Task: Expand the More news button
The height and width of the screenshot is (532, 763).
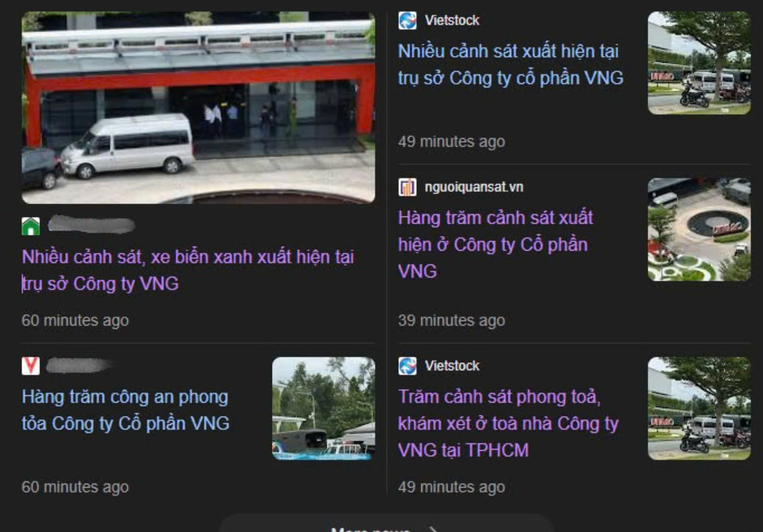Action: coord(387,525)
